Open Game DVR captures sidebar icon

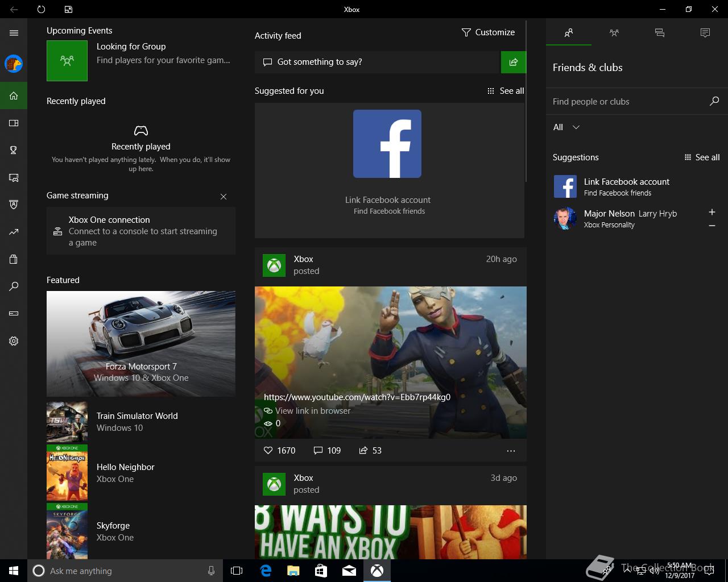[x=14, y=177]
